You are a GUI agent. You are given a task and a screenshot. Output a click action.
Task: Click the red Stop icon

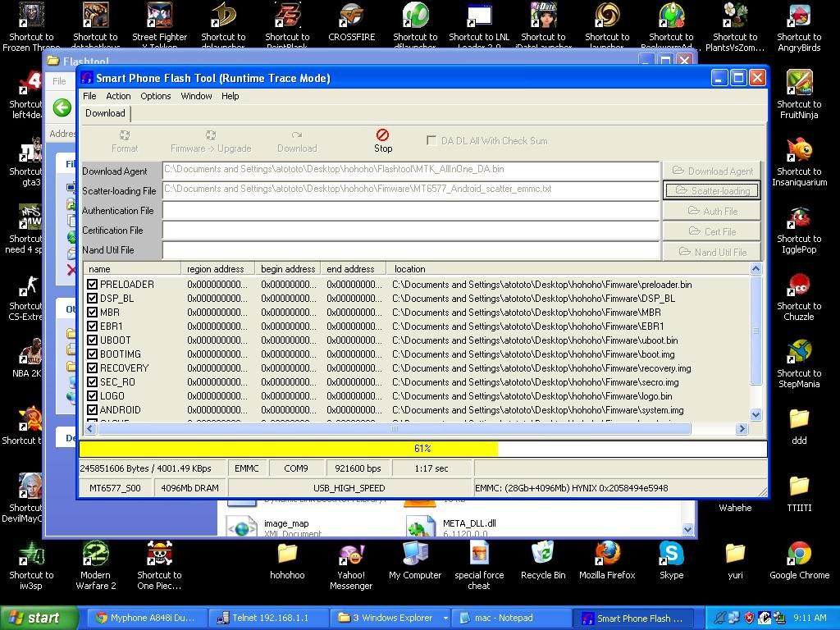tap(382, 135)
